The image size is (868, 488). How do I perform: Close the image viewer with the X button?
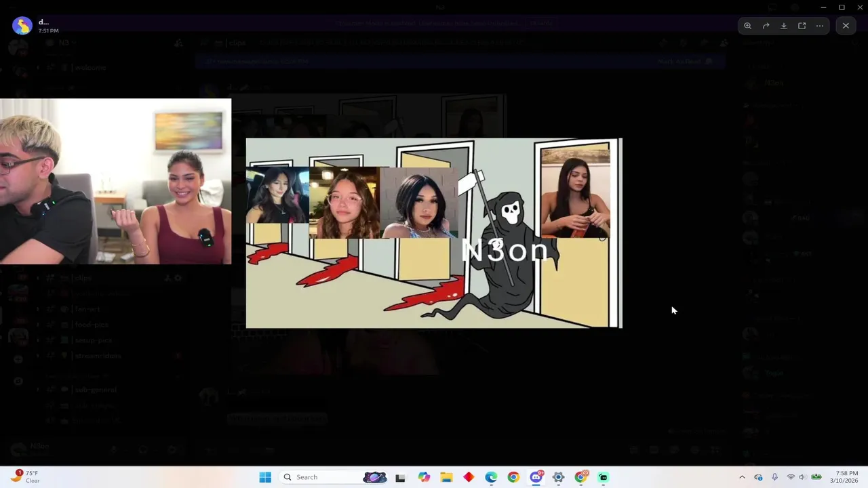coord(846,26)
